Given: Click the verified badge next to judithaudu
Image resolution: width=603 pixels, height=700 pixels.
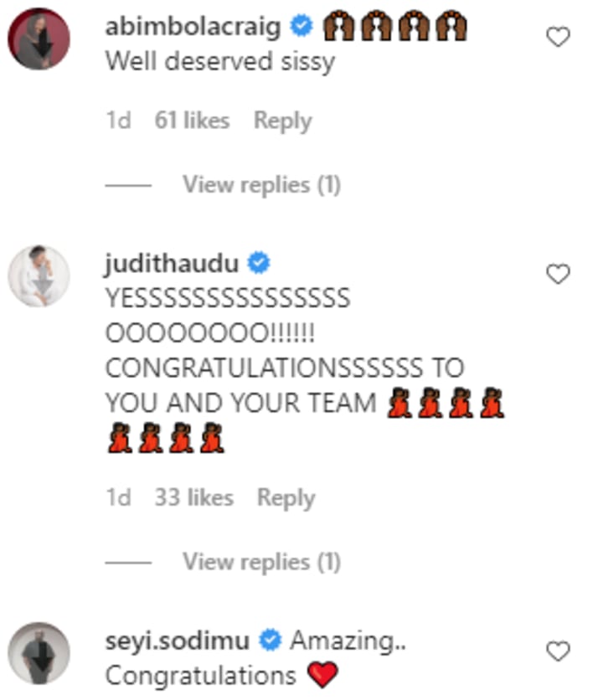Looking at the screenshot, I should pos(259,263).
